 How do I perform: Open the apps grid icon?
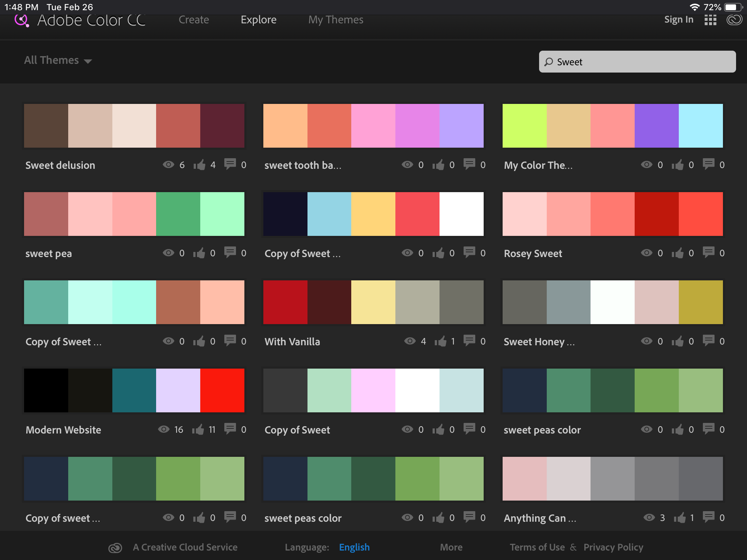(710, 20)
